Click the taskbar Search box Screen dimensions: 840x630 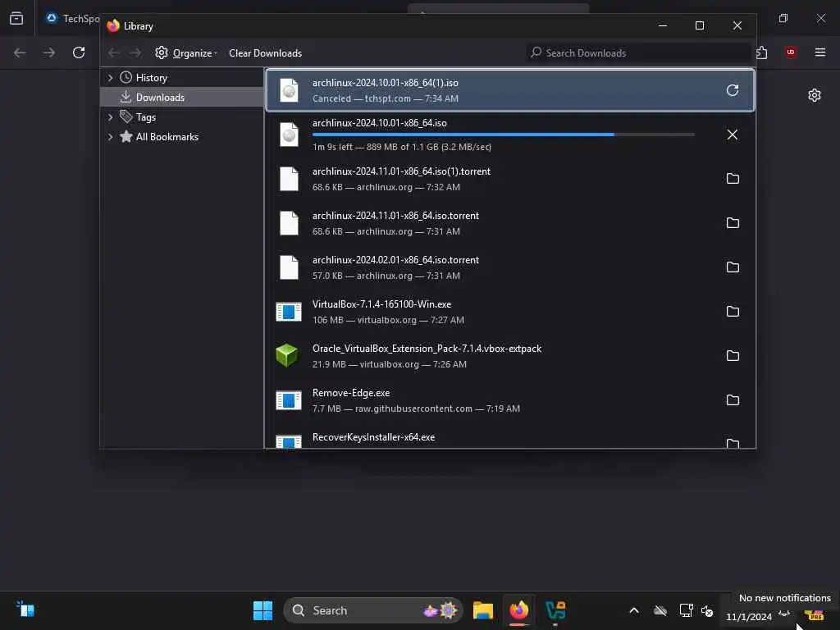click(373, 610)
